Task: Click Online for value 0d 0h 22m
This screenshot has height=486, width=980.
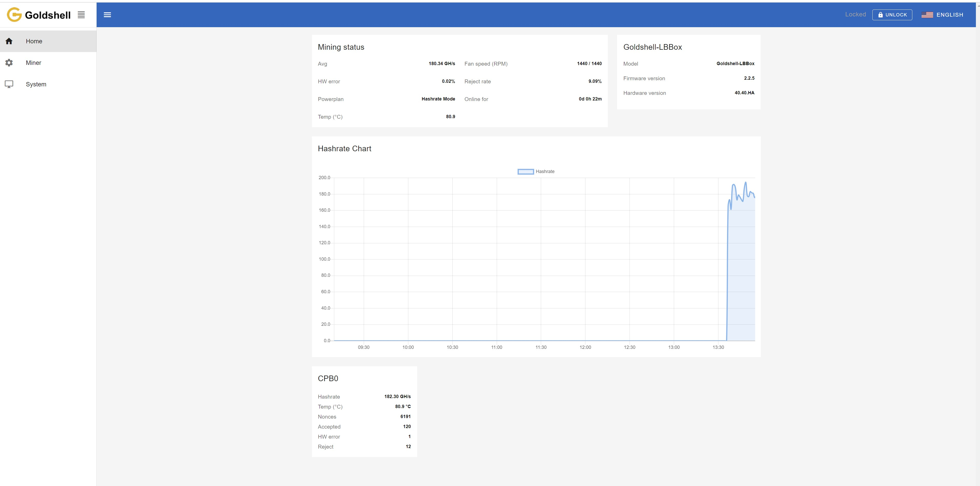Action: click(x=590, y=99)
